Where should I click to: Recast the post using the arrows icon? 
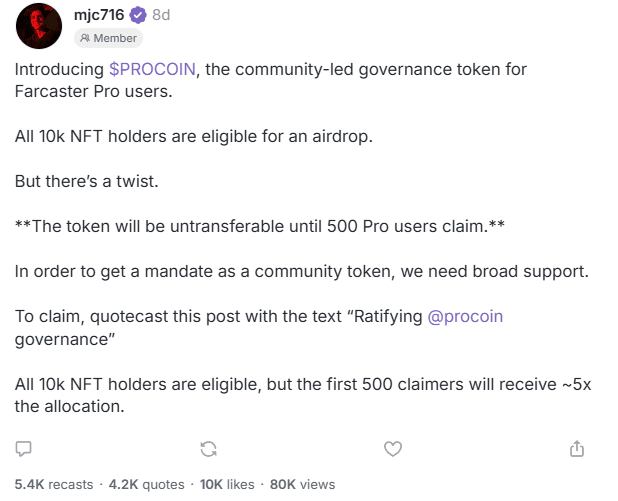pos(208,449)
